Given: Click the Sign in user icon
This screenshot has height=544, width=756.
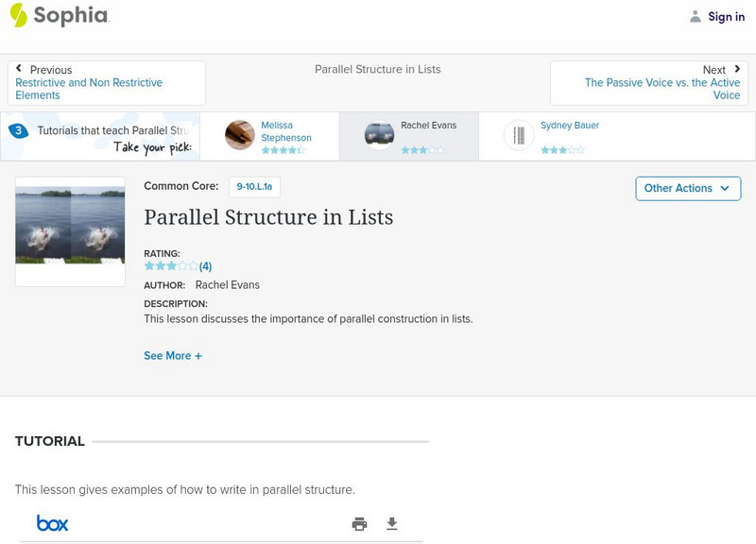Looking at the screenshot, I should point(696,16).
